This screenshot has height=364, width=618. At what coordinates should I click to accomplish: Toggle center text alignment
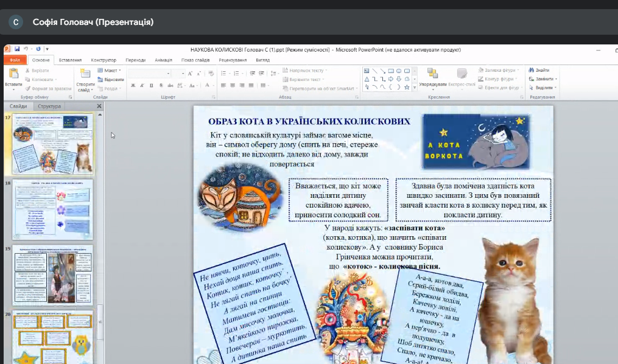click(x=232, y=85)
